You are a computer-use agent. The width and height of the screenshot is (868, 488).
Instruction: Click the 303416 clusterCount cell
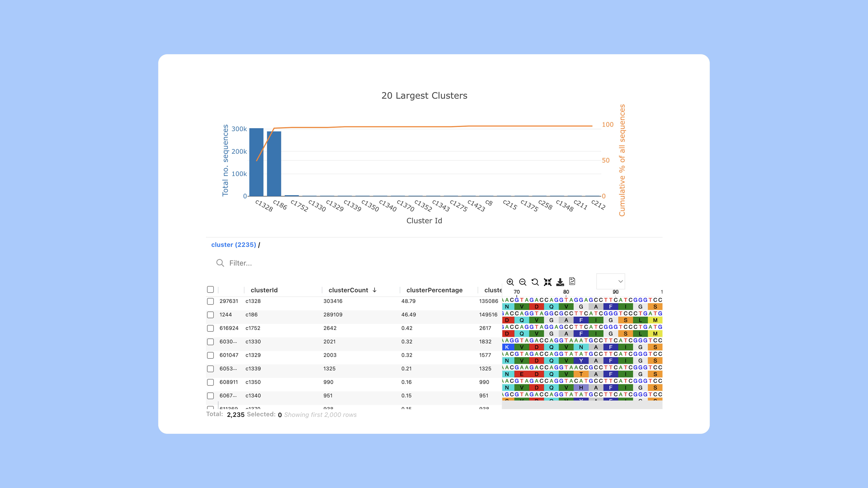[x=333, y=301]
